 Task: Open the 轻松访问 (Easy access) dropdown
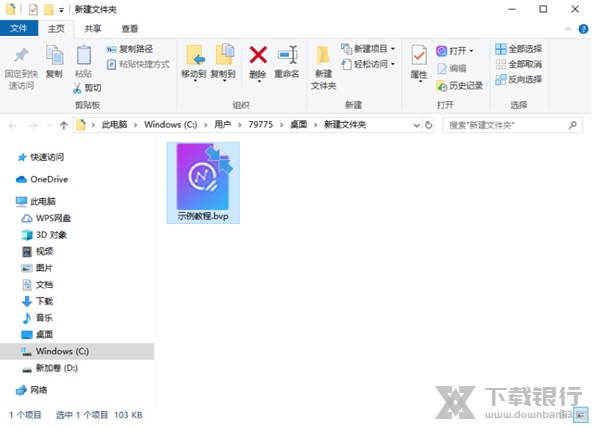pyautogui.click(x=368, y=64)
